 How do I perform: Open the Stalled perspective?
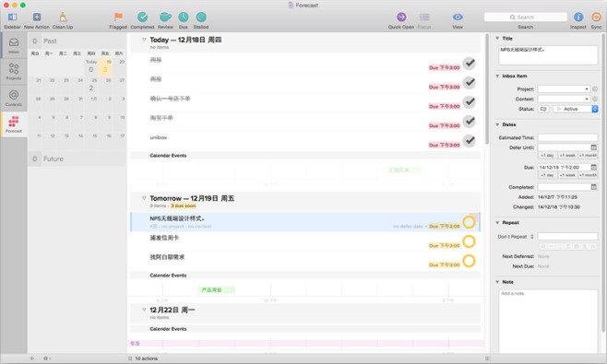201,17
